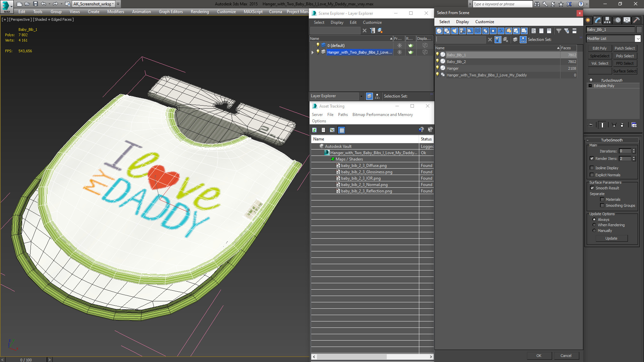Expand the Hanger_with_Two_Baby_Bibs layer
Image resolution: width=644 pixels, height=362 pixels.
pos(313,52)
